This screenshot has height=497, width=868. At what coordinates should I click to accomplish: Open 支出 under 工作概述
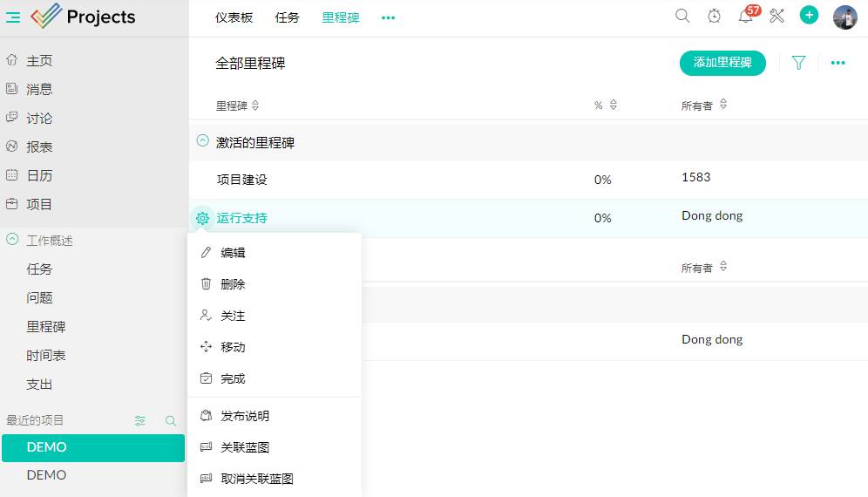click(39, 385)
